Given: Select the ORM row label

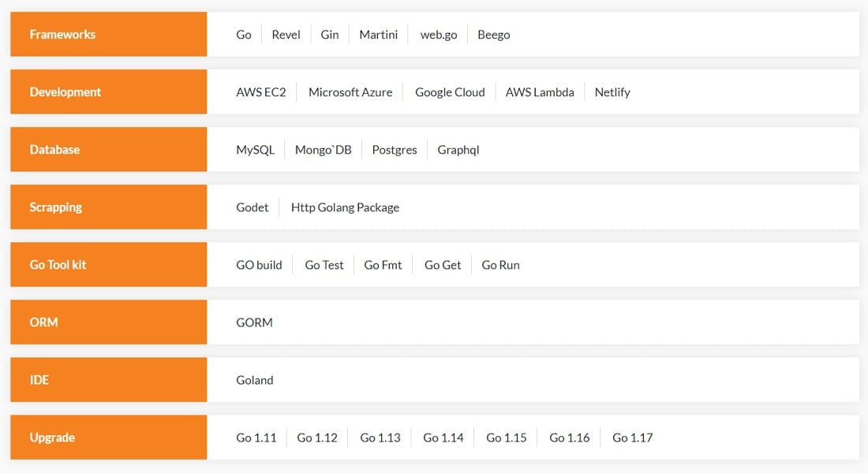Looking at the screenshot, I should 109,322.
